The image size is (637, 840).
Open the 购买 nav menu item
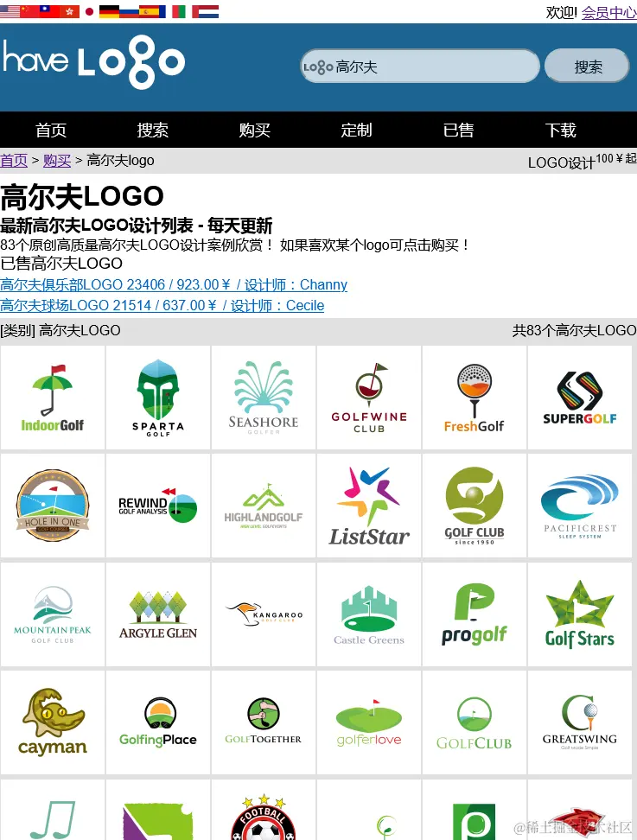254,130
